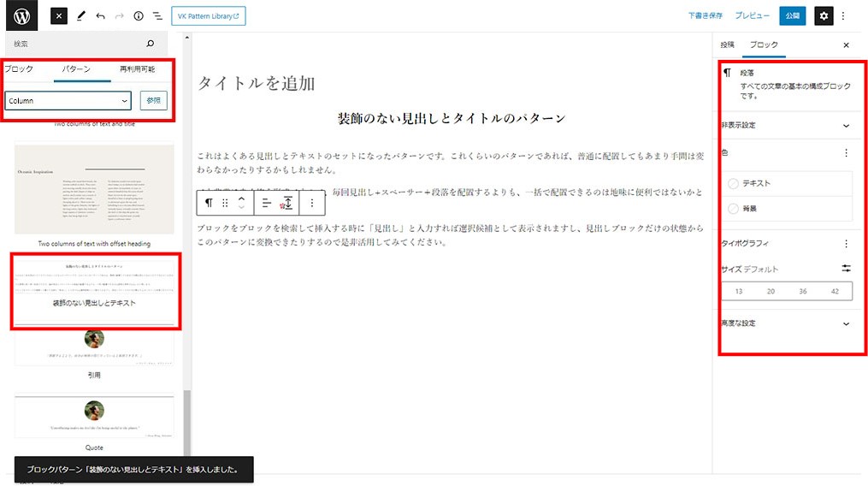Select the pencil edit tool
The width and height of the screenshot is (868, 504).
pos(81,16)
